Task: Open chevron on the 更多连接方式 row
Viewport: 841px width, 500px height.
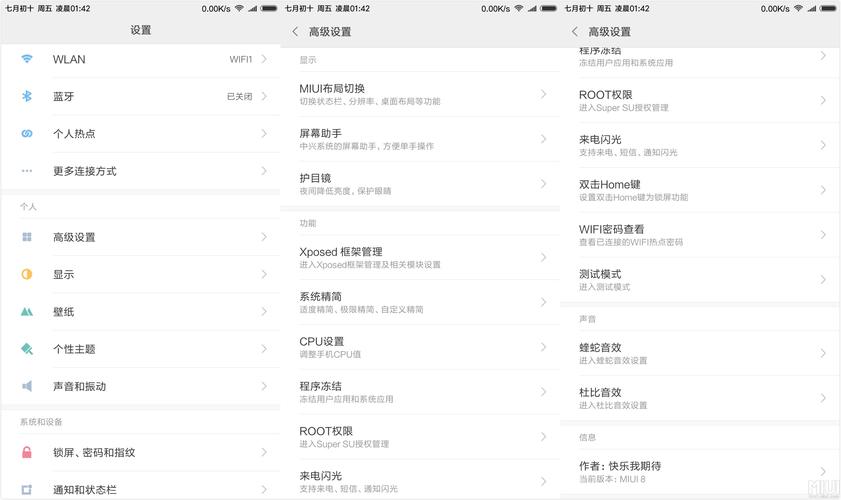Action: (x=264, y=171)
